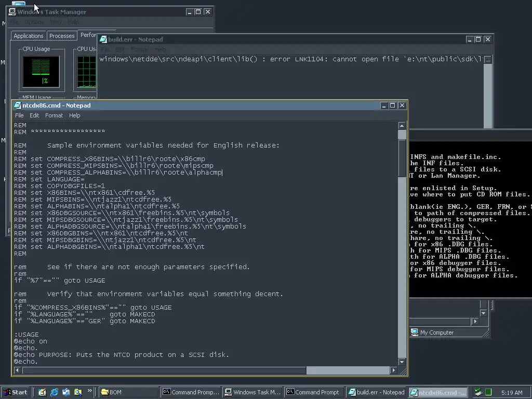The image size is (532, 399).
Task: Click the safely remove hardware tray icon
Action: [478, 392]
